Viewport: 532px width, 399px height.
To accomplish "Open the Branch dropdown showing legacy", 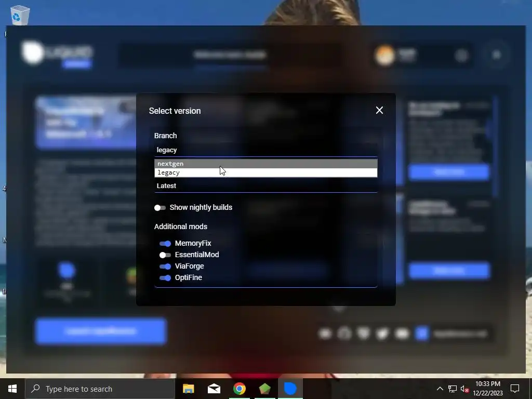I will coord(265,150).
